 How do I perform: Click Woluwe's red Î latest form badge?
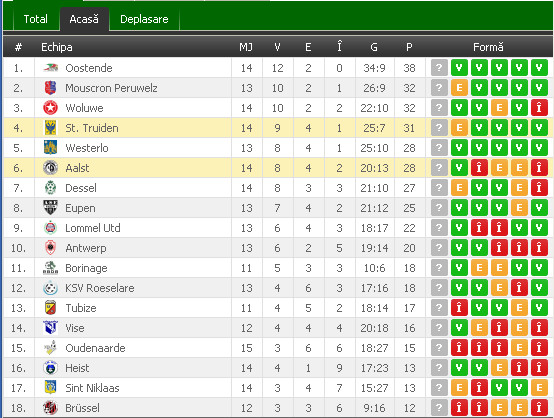(x=539, y=108)
